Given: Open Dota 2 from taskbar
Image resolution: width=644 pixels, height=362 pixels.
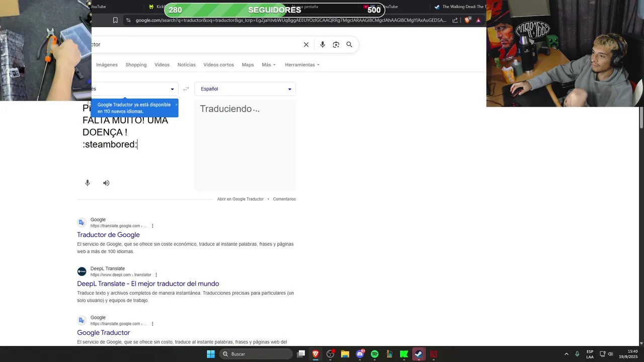Looking at the screenshot, I should click(433, 354).
